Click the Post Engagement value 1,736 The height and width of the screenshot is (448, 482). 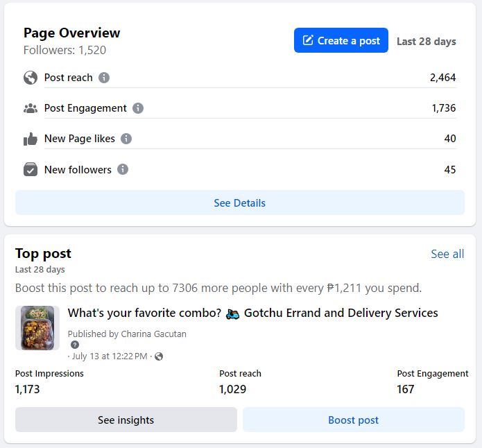point(443,108)
